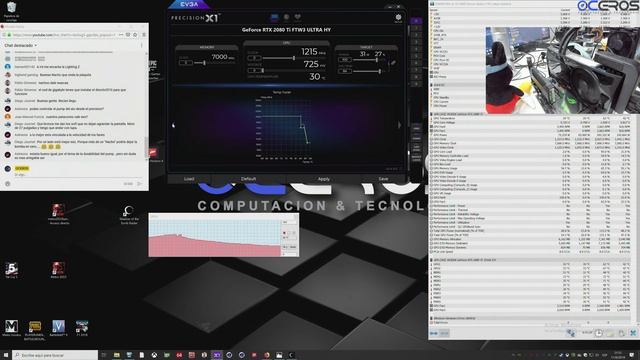Open page actions ellipsis in address bar
640x360 pixels.
[121, 35]
